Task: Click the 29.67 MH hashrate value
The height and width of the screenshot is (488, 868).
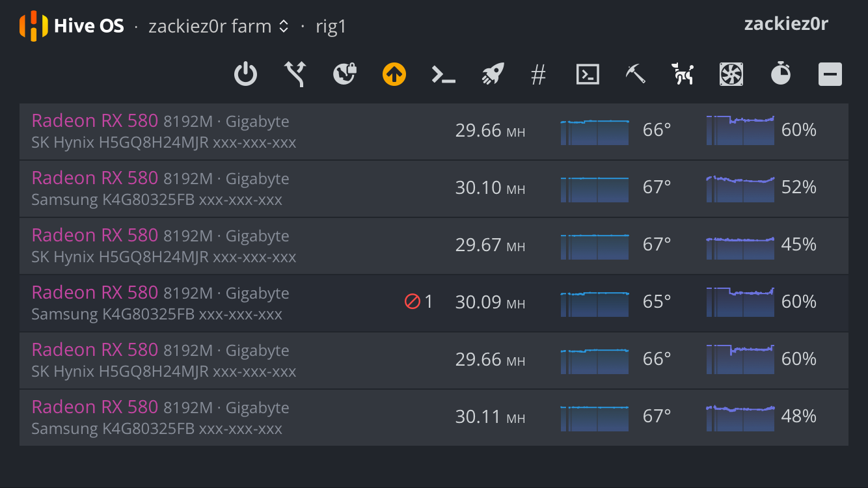Action: (x=490, y=245)
